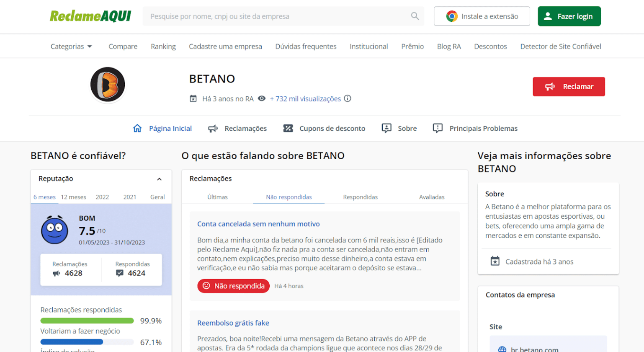Open Cupons de desconto tab
Viewport: 644px width, 352px height.
[324, 128]
